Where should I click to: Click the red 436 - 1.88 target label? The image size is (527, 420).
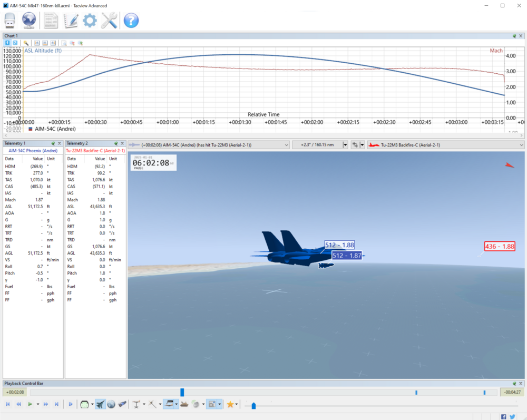500,246
